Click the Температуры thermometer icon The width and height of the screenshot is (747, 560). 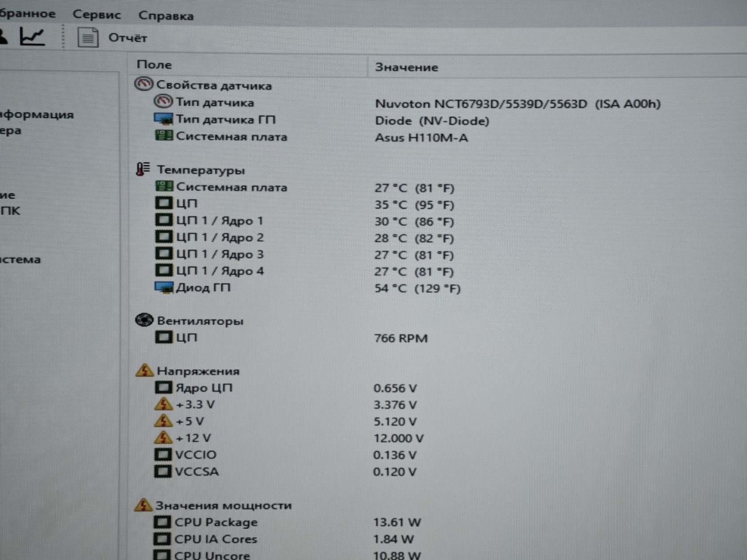pos(143,169)
